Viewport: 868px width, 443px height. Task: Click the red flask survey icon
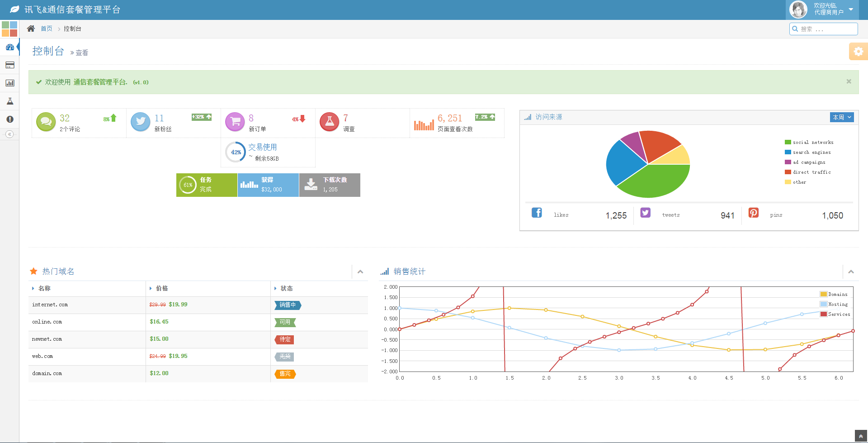330,122
